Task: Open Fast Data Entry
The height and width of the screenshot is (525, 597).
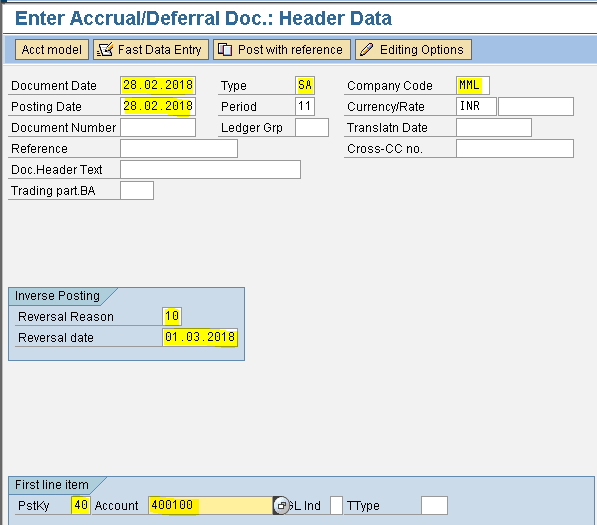Action: tap(151, 49)
